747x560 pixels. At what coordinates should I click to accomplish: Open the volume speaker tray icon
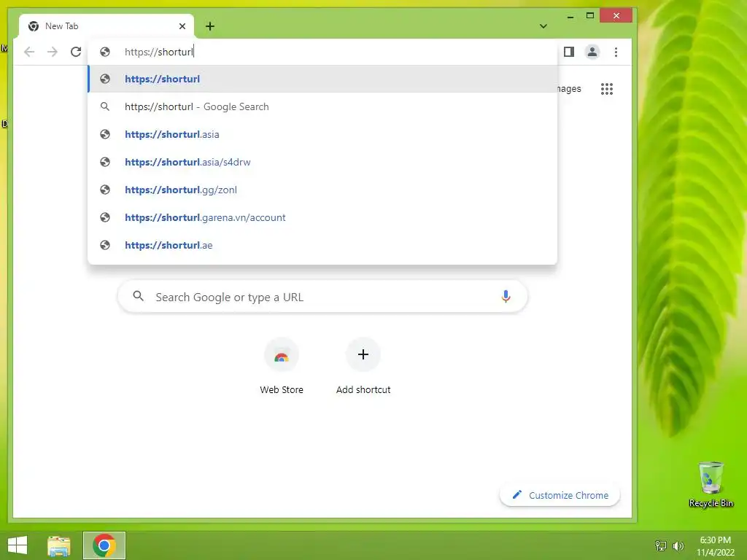[678, 546]
